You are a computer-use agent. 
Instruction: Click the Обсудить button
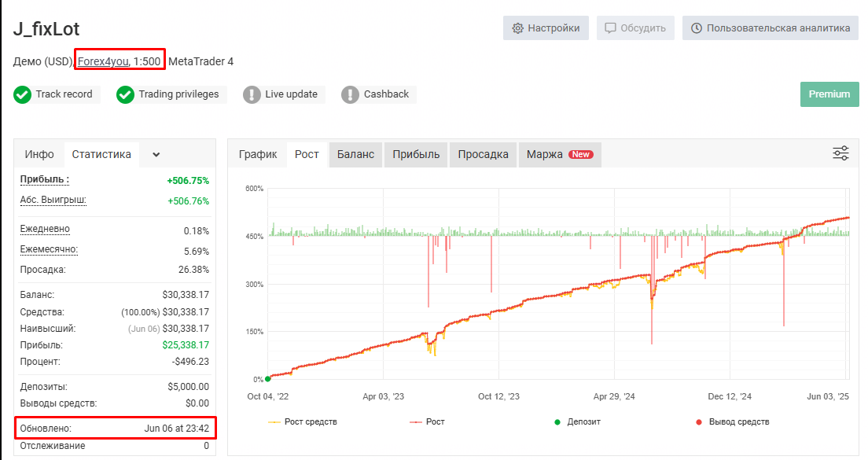[635, 28]
